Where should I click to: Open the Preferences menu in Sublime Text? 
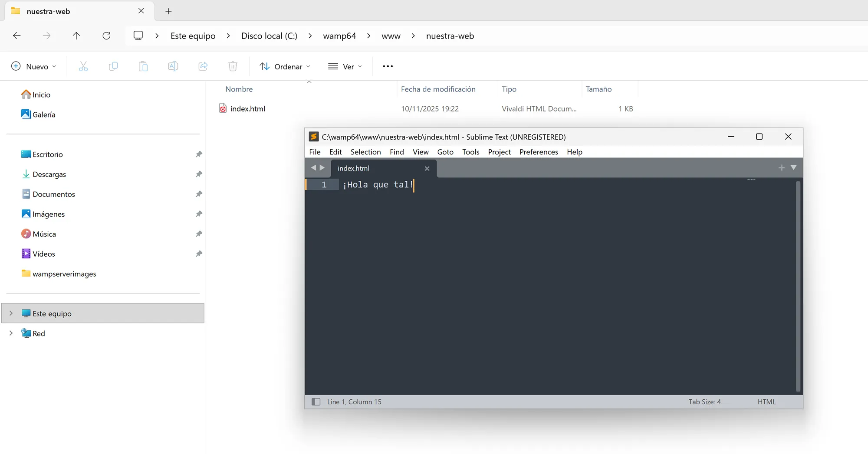click(x=539, y=152)
